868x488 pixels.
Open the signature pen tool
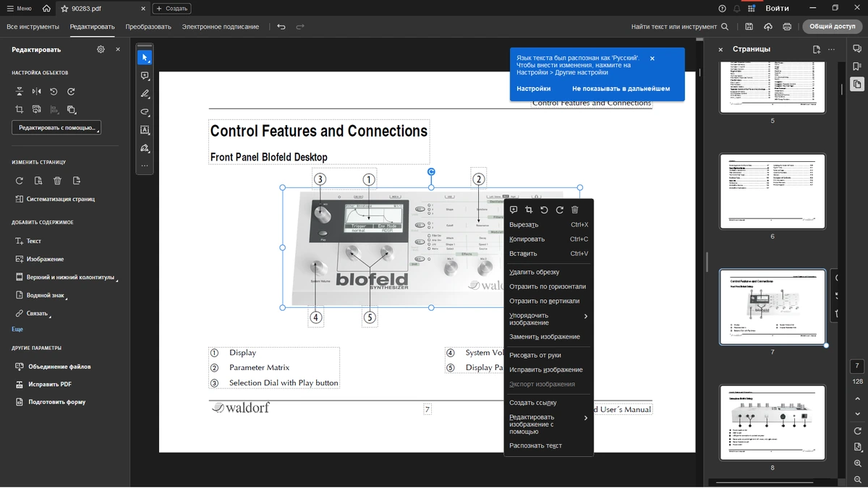[x=145, y=148]
